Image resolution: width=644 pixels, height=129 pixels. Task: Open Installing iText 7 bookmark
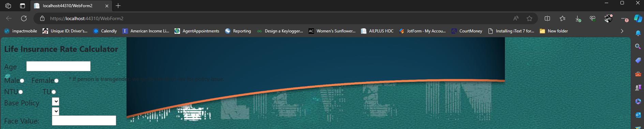point(511,31)
